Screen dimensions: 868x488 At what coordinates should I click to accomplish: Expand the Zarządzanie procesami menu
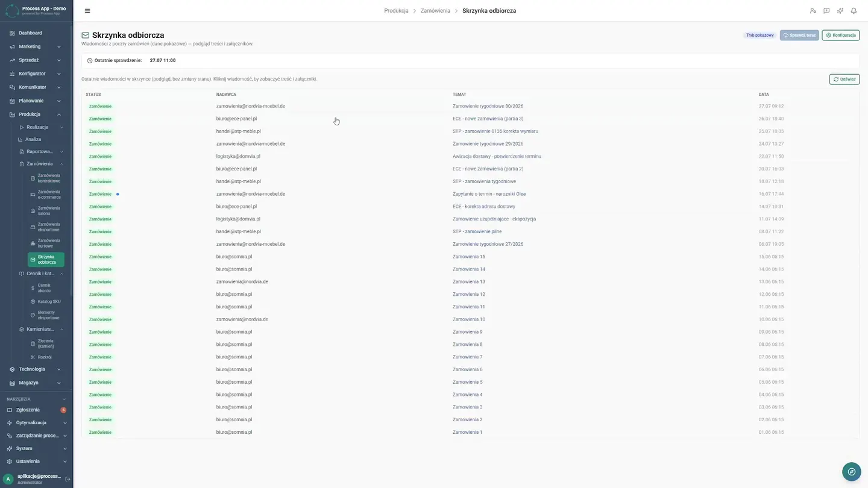pyautogui.click(x=36, y=436)
